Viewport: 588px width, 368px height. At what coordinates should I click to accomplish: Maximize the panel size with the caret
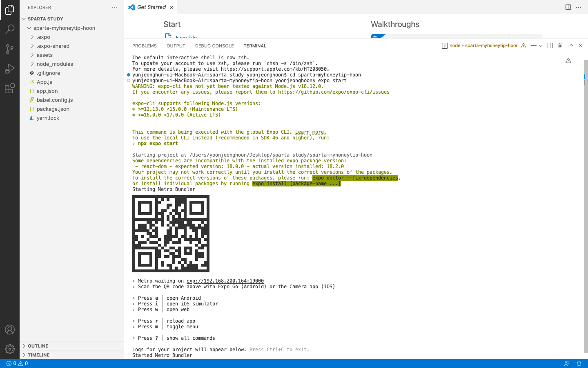pos(571,46)
